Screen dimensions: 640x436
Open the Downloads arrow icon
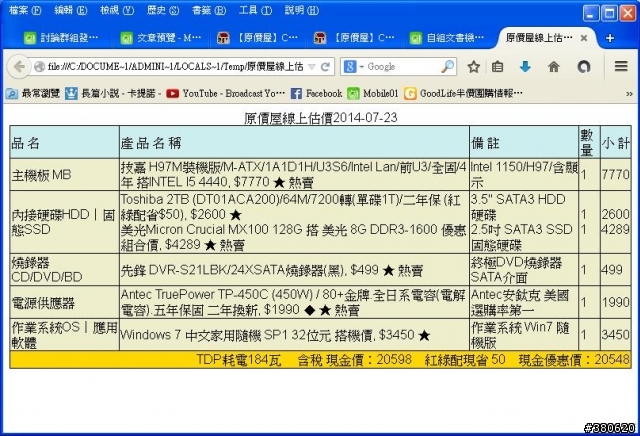pos(525,67)
